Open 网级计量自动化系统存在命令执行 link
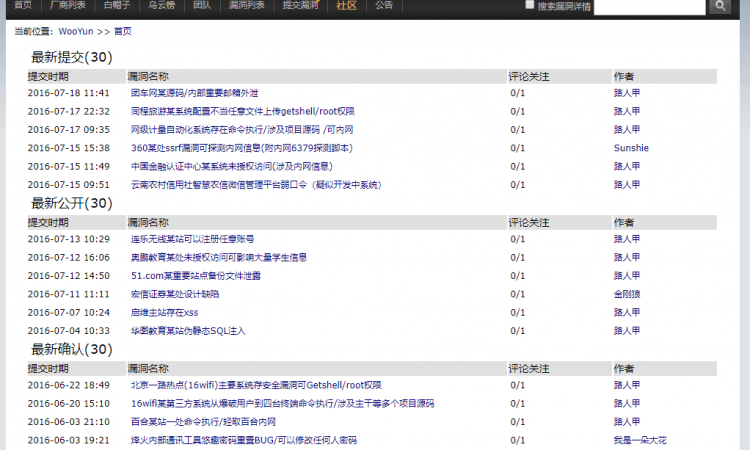 pyautogui.click(x=242, y=130)
